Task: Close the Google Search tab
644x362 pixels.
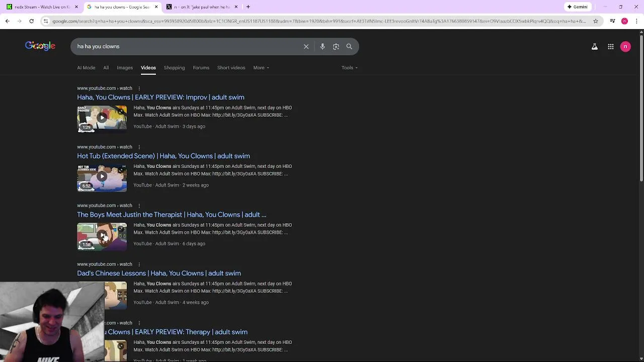Action: 156,7
